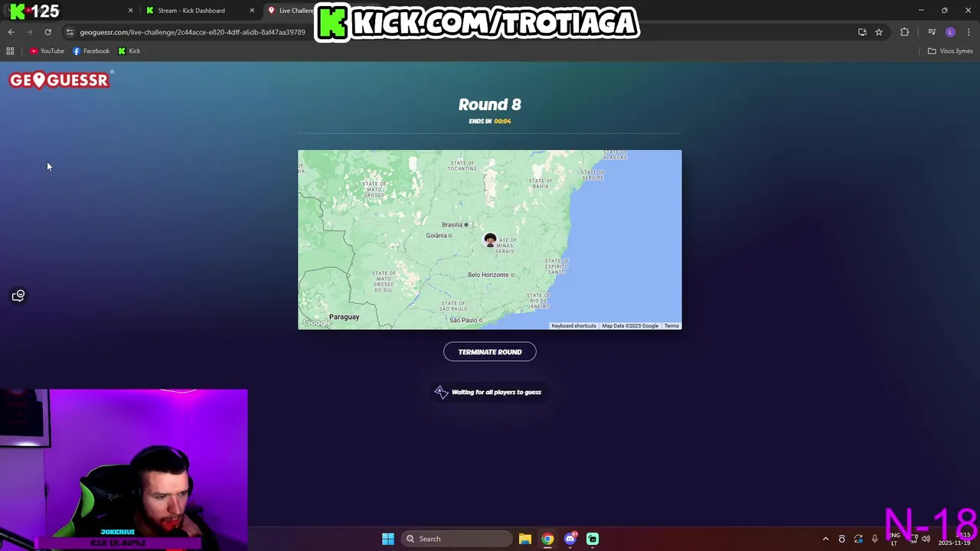
Task: Click the sync tray icon
Action: tap(858, 539)
